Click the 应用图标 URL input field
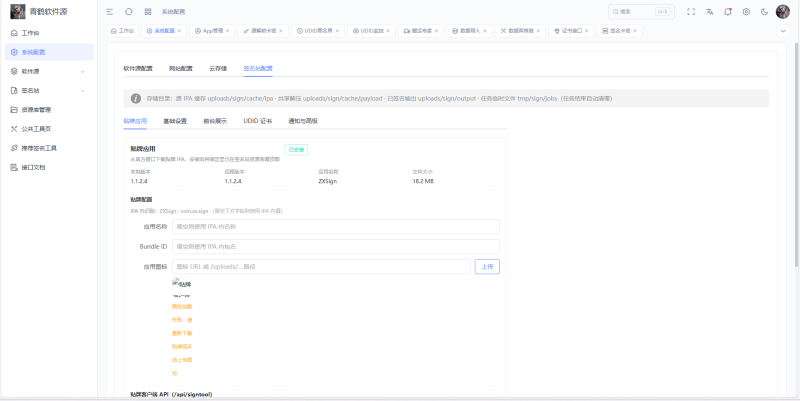Image resolution: width=800 pixels, height=401 pixels. [321, 266]
